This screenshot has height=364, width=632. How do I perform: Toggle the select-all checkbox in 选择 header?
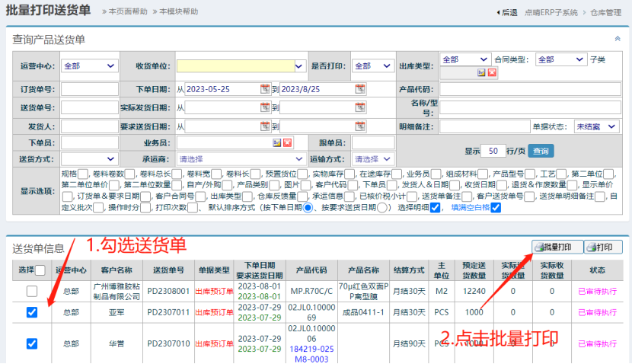[40, 270]
